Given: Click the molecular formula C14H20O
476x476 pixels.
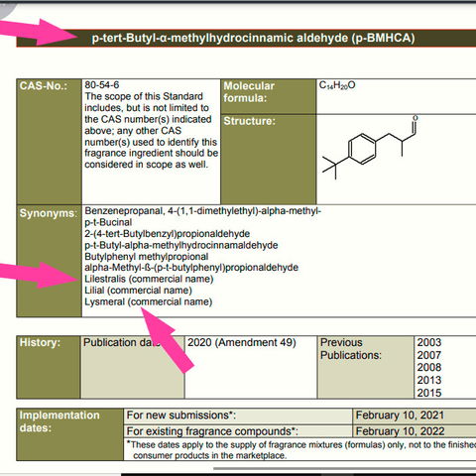Looking at the screenshot, I should pos(337,85).
